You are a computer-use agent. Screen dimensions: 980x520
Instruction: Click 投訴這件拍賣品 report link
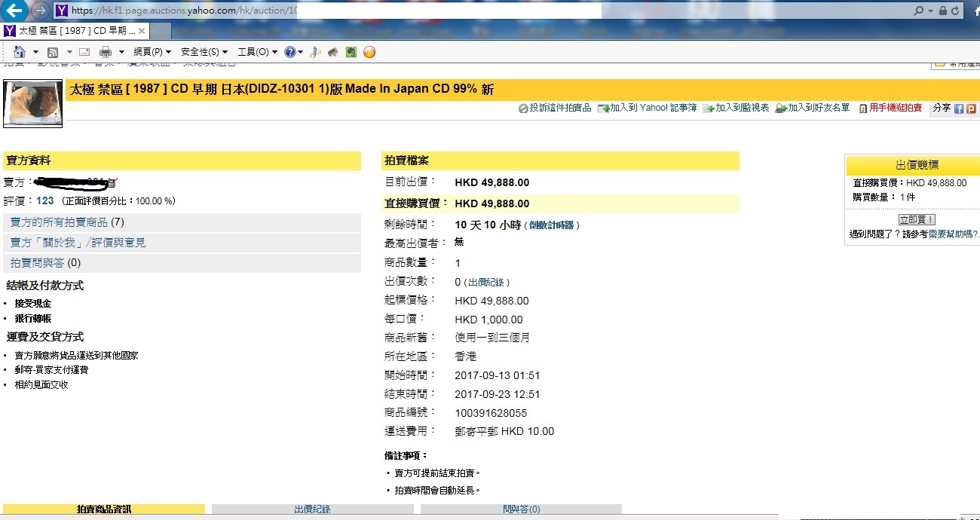[x=560, y=108]
